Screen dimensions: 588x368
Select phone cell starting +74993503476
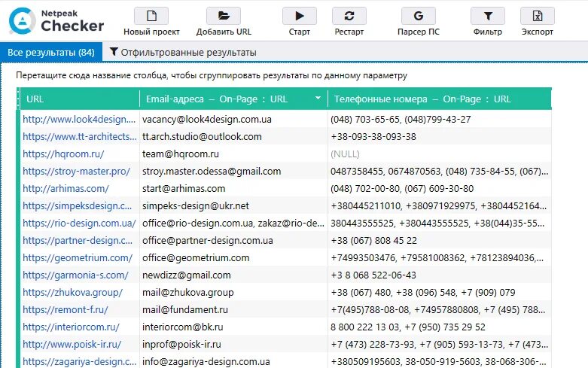(x=440, y=257)
